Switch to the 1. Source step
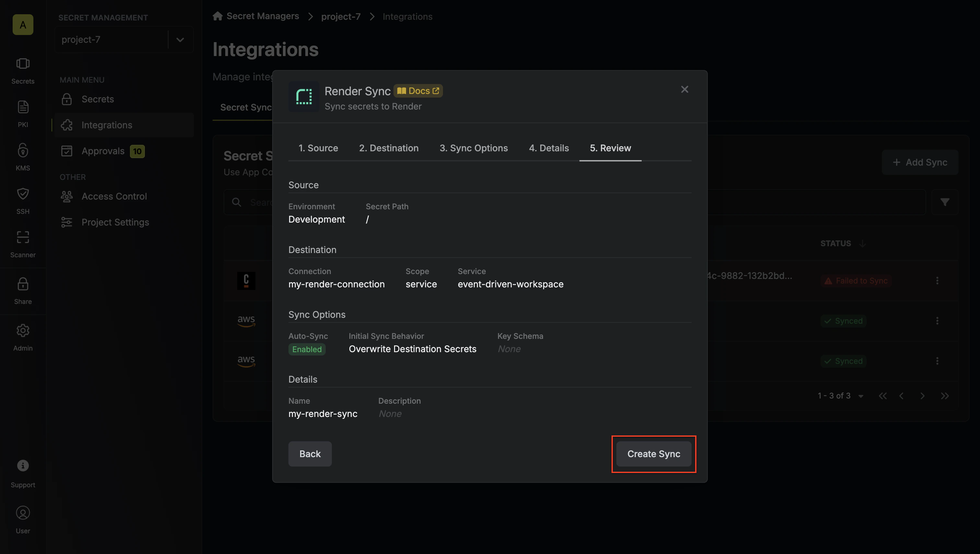Screen dimensions: 980x554 [x=318, y=148]
